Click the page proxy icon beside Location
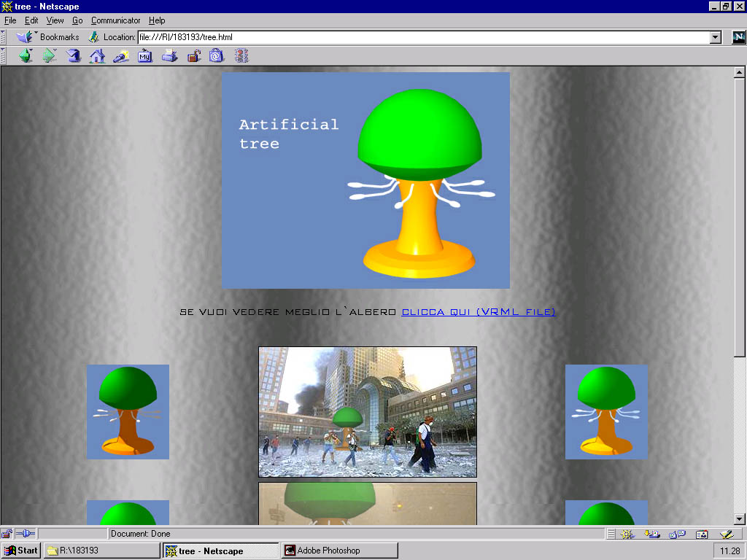The image size is (747, 560). 94,36
